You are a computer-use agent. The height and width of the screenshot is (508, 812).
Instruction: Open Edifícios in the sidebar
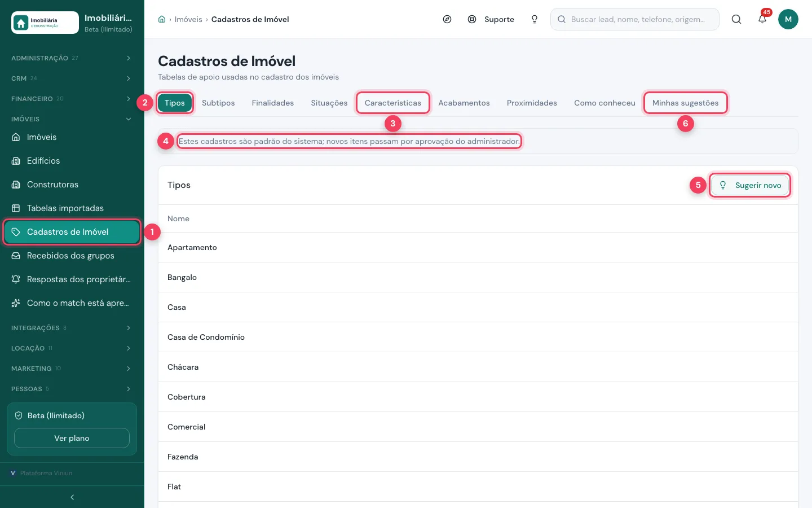pyautogui.click(x=72, y=161)
